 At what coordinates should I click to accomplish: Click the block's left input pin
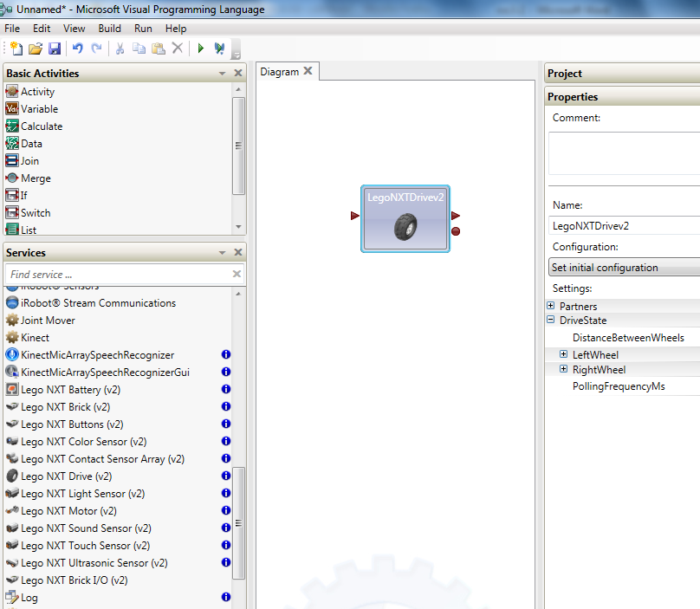pyautogui.click(x=355, y=216)
